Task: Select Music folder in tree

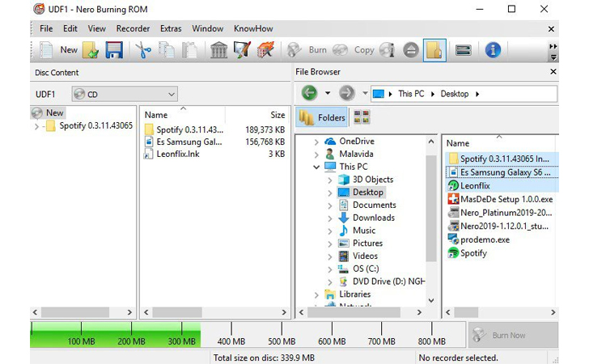Action: tap(364, 231)
